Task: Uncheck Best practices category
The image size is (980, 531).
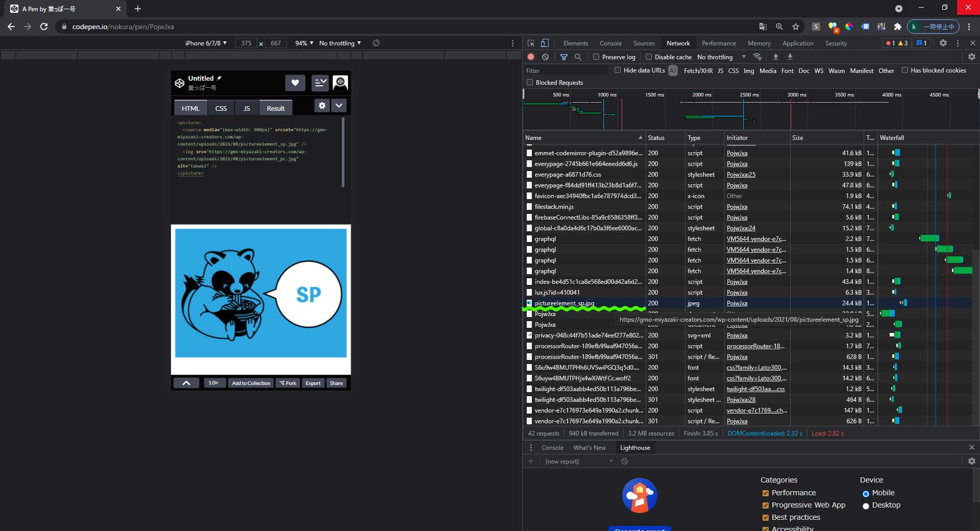Action: (766, 518)
